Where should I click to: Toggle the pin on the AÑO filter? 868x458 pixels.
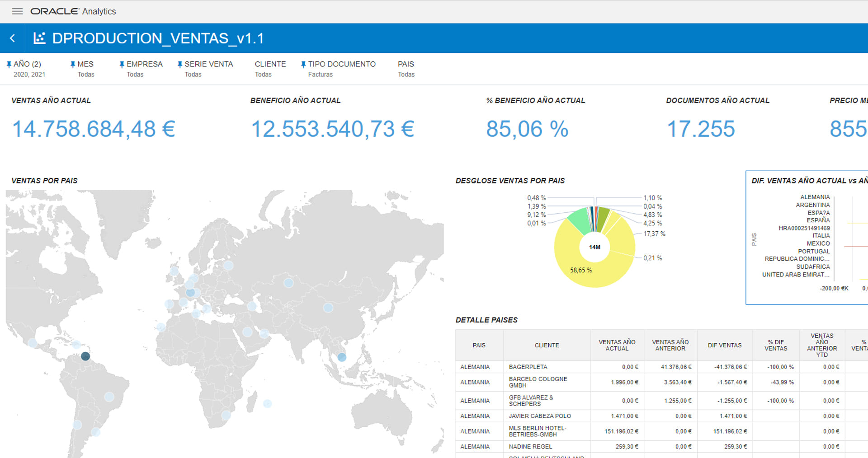[x=9, y=64]
